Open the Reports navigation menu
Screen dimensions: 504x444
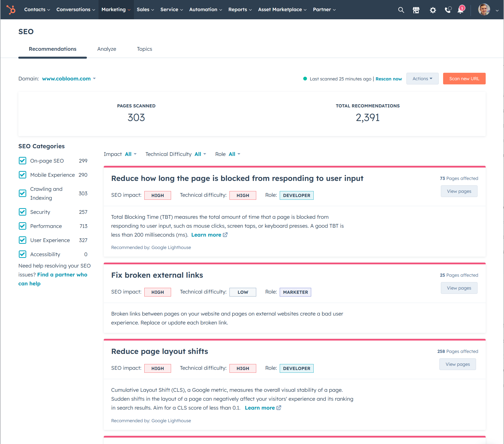coord(240,10)
